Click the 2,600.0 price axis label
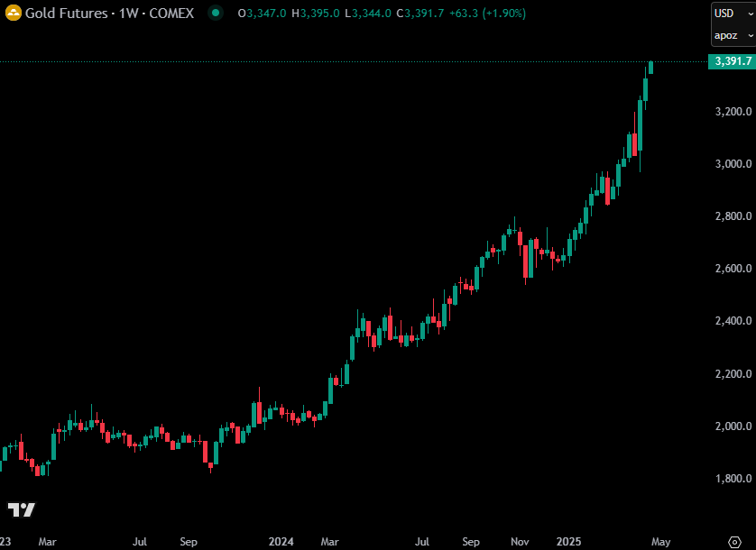Screen dimensions: 756x550 point(733,269)
